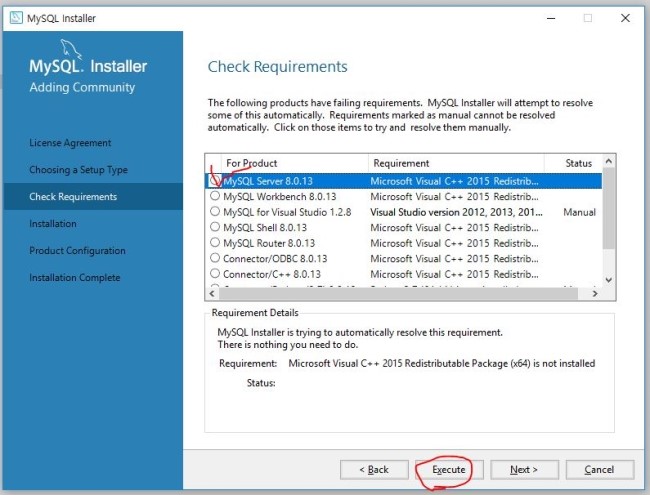This screenshot has width=650, height=495.
Task: Click the 'Check Requirements' page heading
Action: (x=277, y=67)
